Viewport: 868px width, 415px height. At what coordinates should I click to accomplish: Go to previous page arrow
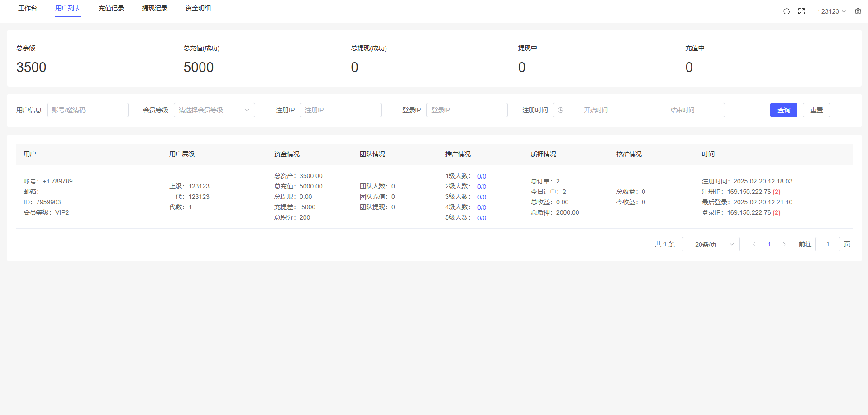click(754, 244)
